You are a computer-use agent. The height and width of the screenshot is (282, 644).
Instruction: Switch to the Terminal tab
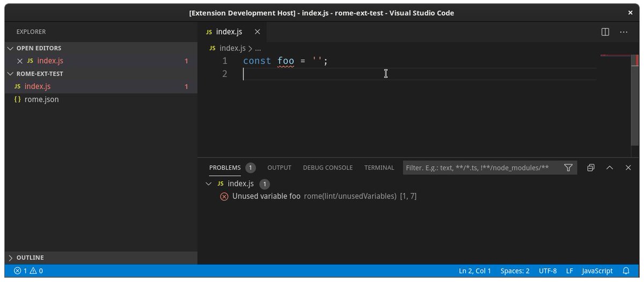coord(379,168)
